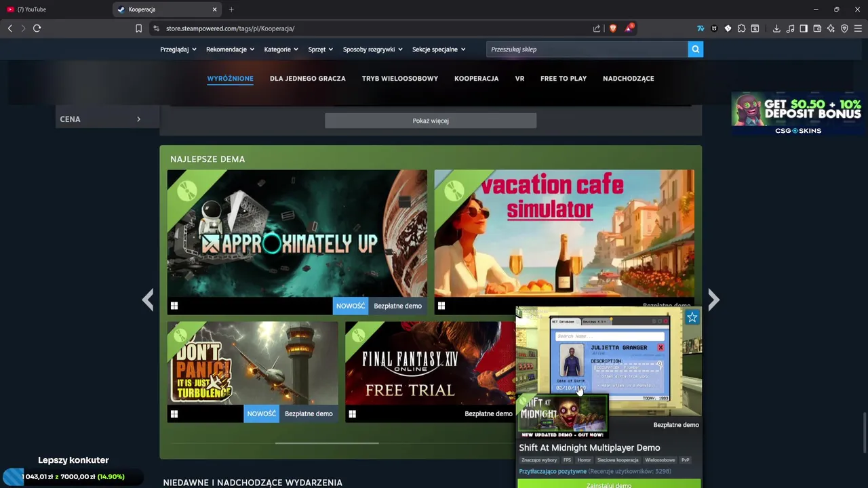Viewport: 868px width, 488px height.
Task: Open a new browser tab
Action: [231, 9]
